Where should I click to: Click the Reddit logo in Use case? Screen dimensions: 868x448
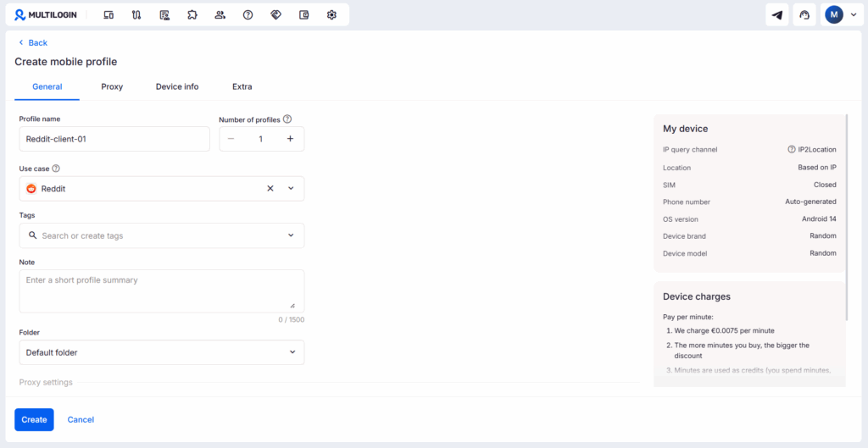click(x=31, y=189)
